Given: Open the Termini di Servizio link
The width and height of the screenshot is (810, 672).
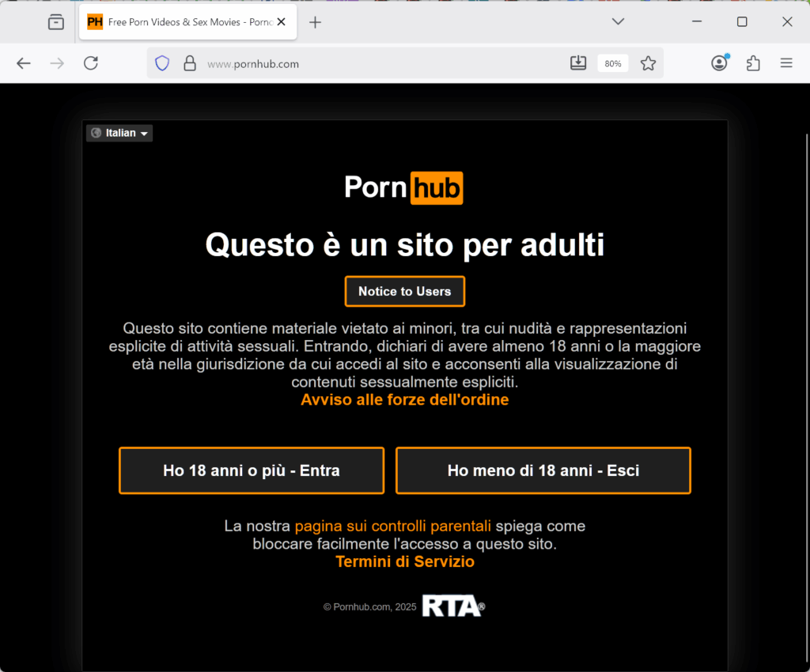Looking at the screenshot, I should click(405, 561).
